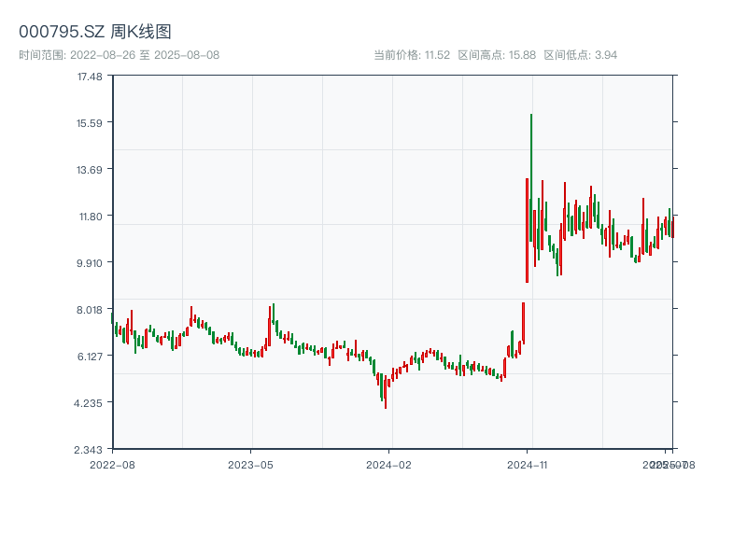Click the chart title 000795.SZ 周K线图
The height and width of the screenshot is (560, 747).
tap(95, 32)
